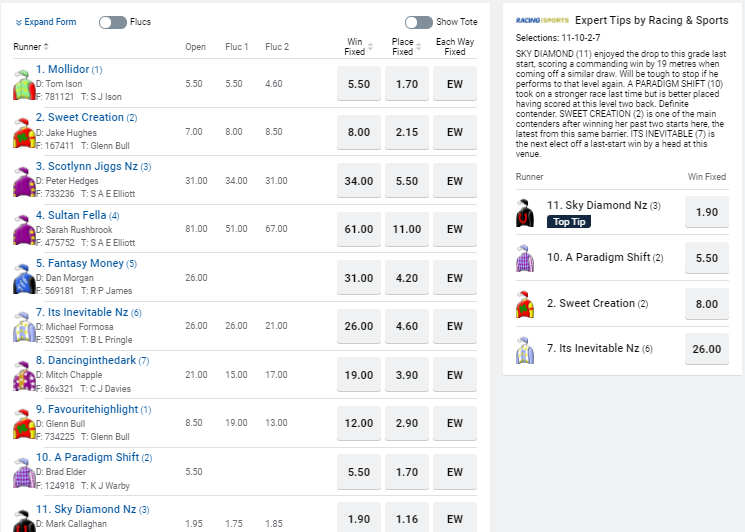
Task: Expand the runner form details
Action: [x=45, y=22]
